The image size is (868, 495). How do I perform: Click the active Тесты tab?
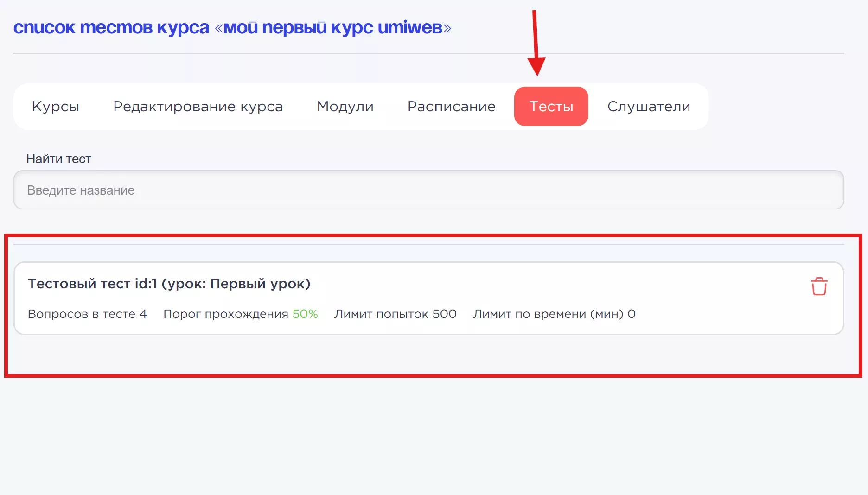pos(551,107)
